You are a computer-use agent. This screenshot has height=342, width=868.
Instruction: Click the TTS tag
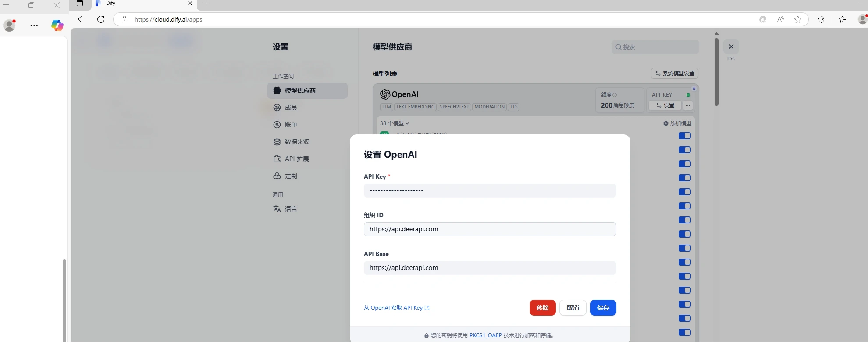point(514,107)
